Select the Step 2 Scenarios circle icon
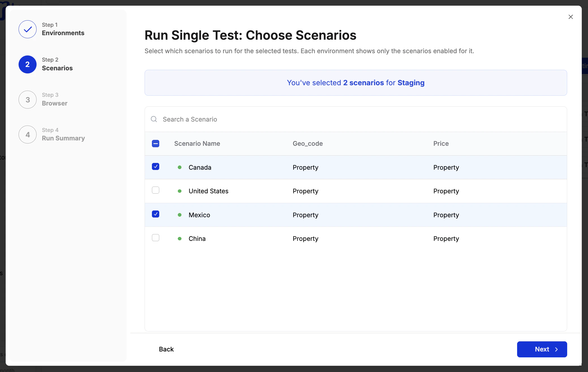The width and height of the screenshot is (588, 372). [x=27, y=64]
